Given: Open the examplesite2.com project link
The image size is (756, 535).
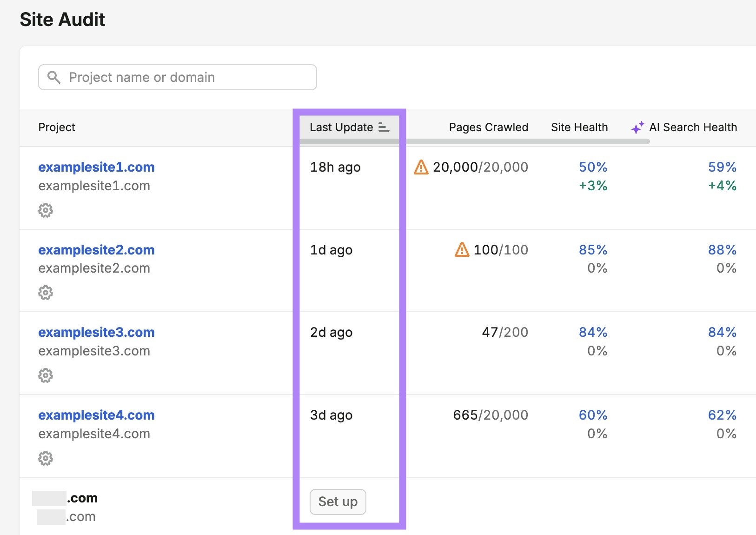Looking at the screenshot, I should point(96,250).
